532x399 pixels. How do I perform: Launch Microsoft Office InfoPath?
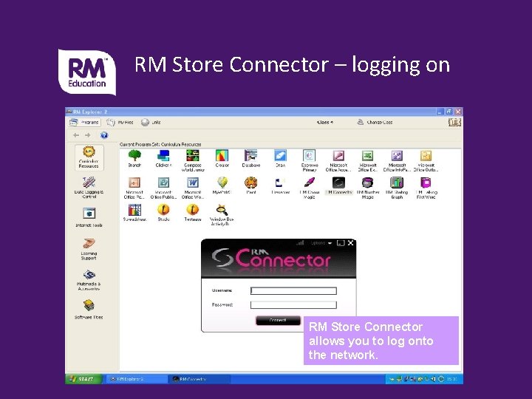397,161
